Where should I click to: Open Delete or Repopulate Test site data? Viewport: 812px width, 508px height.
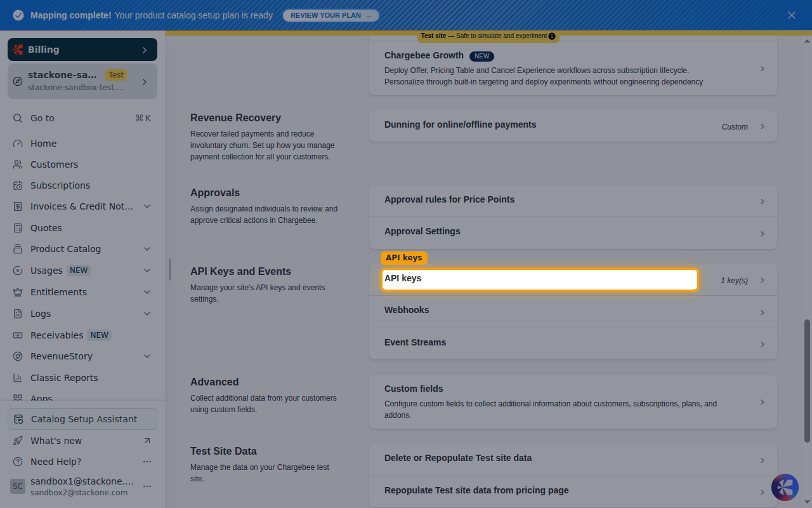(573, 460)
